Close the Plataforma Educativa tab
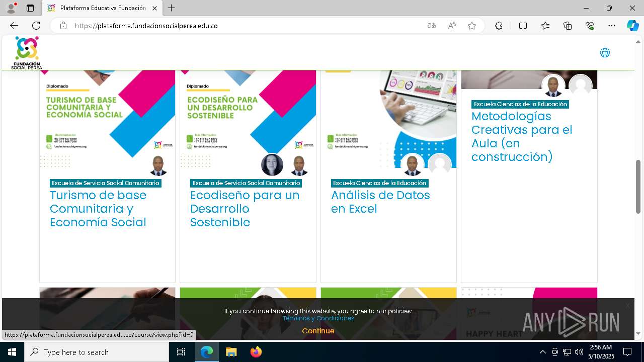This screenshot has width=644, height=362. pyautogui.click(x=154, y=8)
